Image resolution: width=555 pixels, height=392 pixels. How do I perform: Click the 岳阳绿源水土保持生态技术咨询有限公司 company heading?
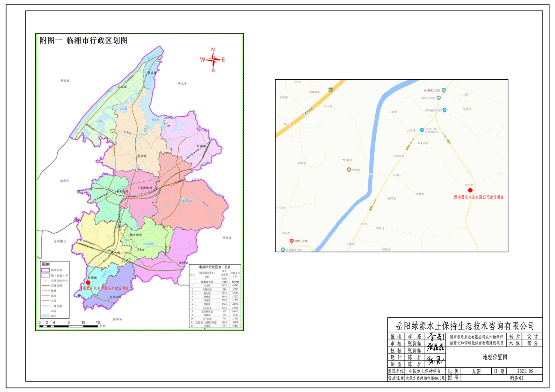(465, 326)
